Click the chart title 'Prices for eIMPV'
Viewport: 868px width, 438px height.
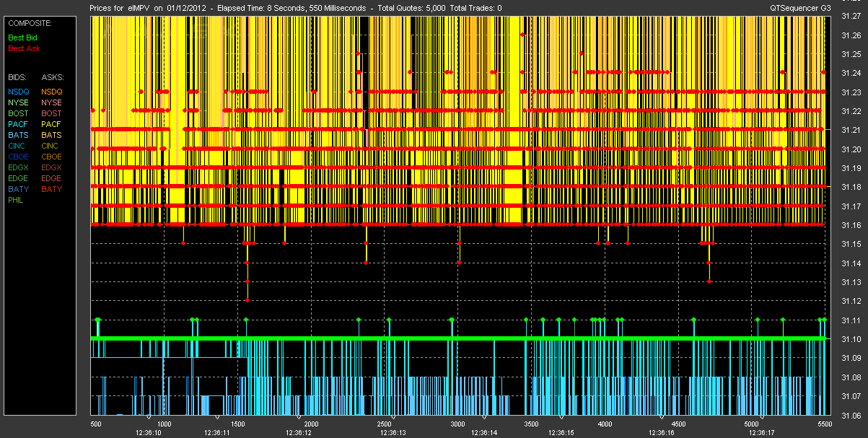pos(118,8)
